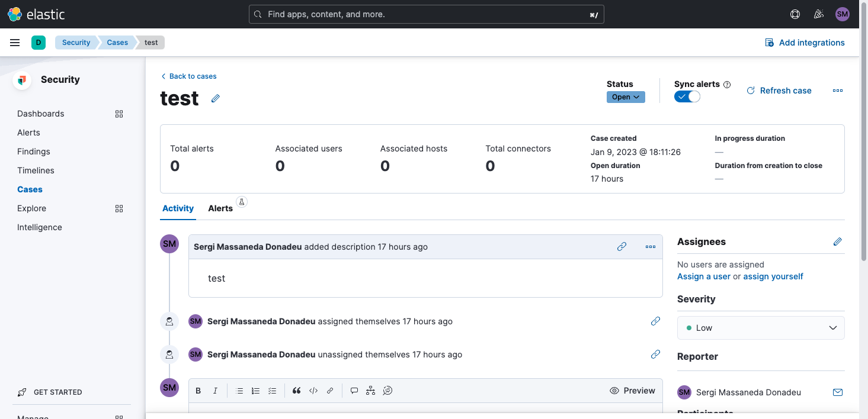Open the SM user avatar menu in header
This screenshot has width=868, height=419.
coord(843,14)
